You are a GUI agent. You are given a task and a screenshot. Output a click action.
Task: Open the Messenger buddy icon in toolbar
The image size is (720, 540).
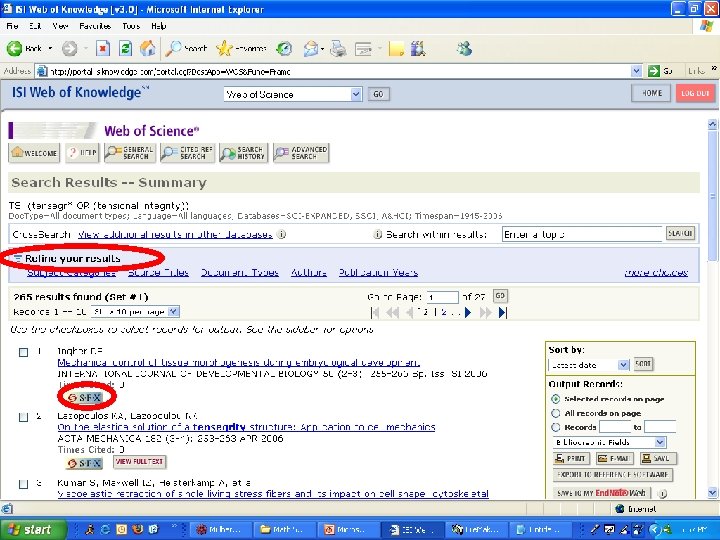[x=464, y=48]
